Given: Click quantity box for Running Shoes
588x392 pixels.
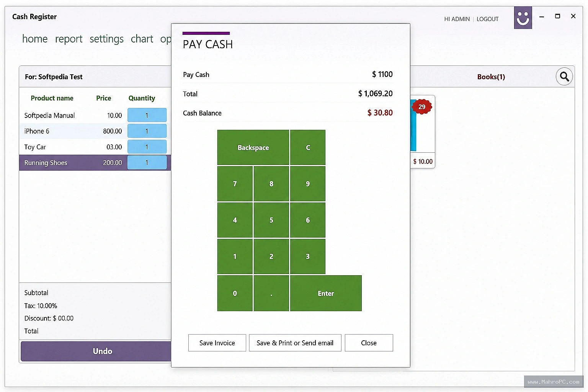Looking at the screenshot, I should click(147, 163).
